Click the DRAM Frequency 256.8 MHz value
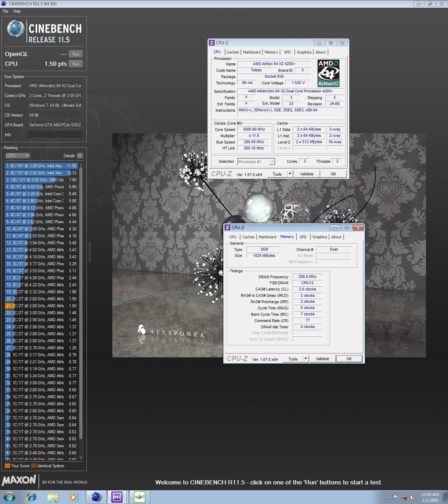Image resolution: width=448 pixels, height=504 pixels. [307, 276]
